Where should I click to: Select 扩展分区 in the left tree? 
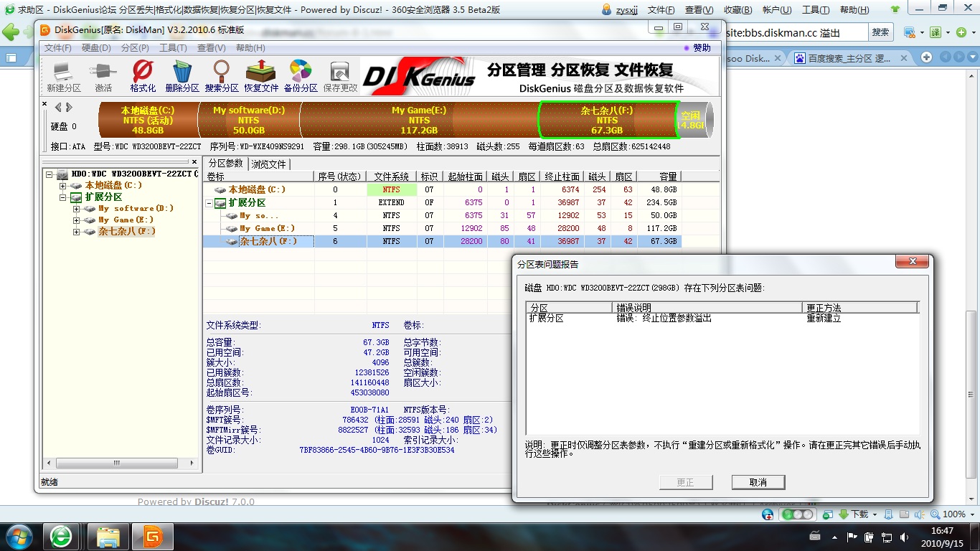103,197
